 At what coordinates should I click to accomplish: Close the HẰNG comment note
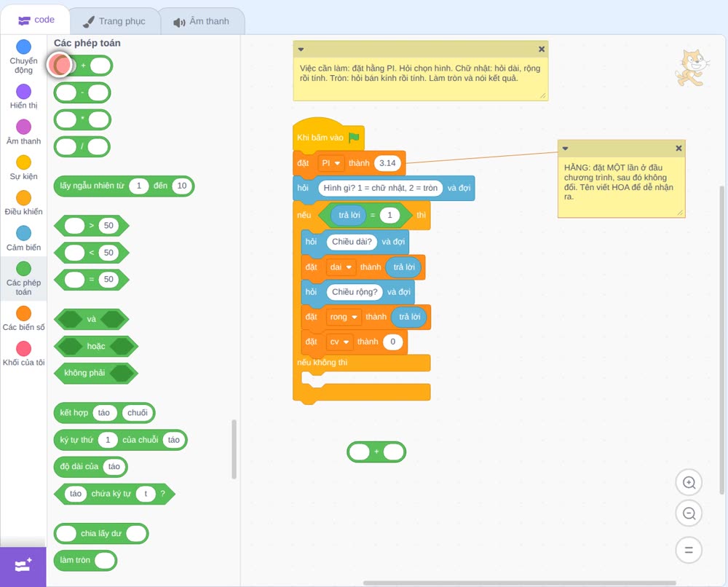click(x=678, y=148)
